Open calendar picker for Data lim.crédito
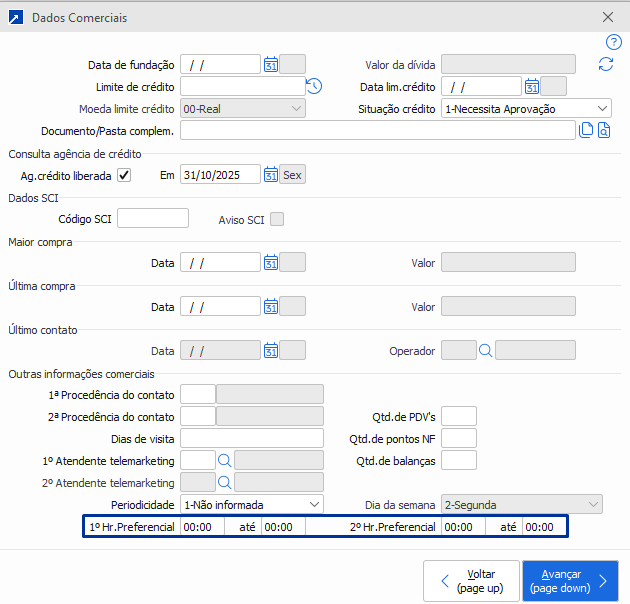 pos(531,86)
